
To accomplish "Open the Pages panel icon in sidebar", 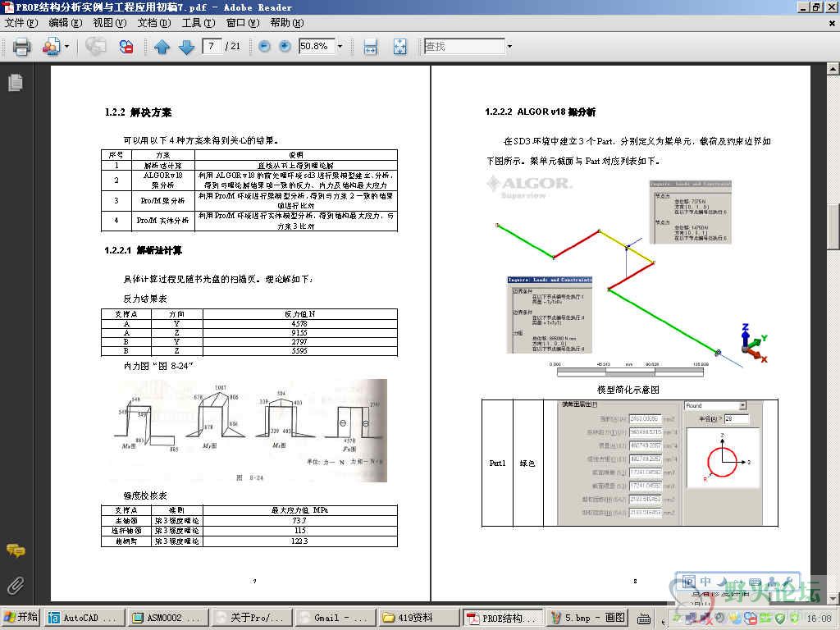I will (16, 83).
